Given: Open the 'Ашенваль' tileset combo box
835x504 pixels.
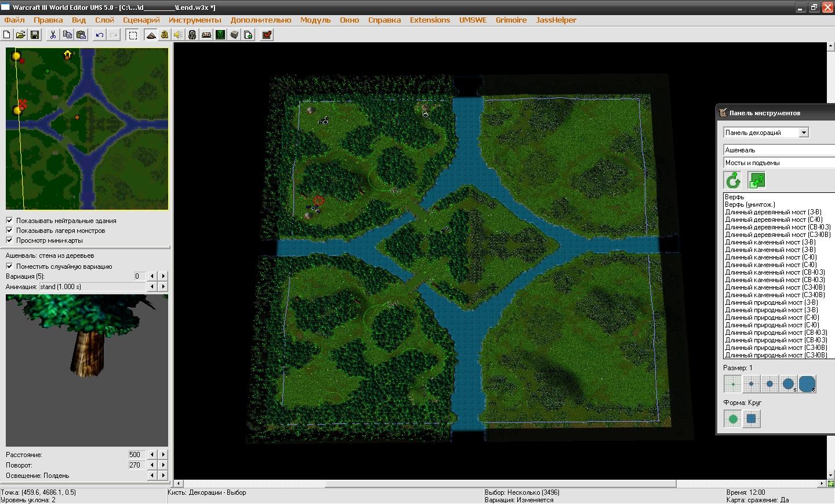Looking at the screenshot, I should (x=779, y=150).
